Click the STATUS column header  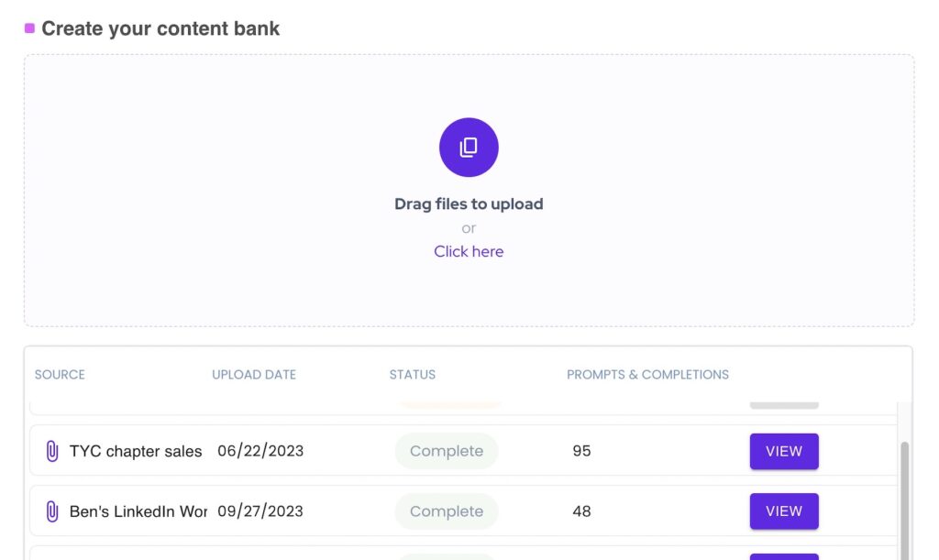[412, 374]
